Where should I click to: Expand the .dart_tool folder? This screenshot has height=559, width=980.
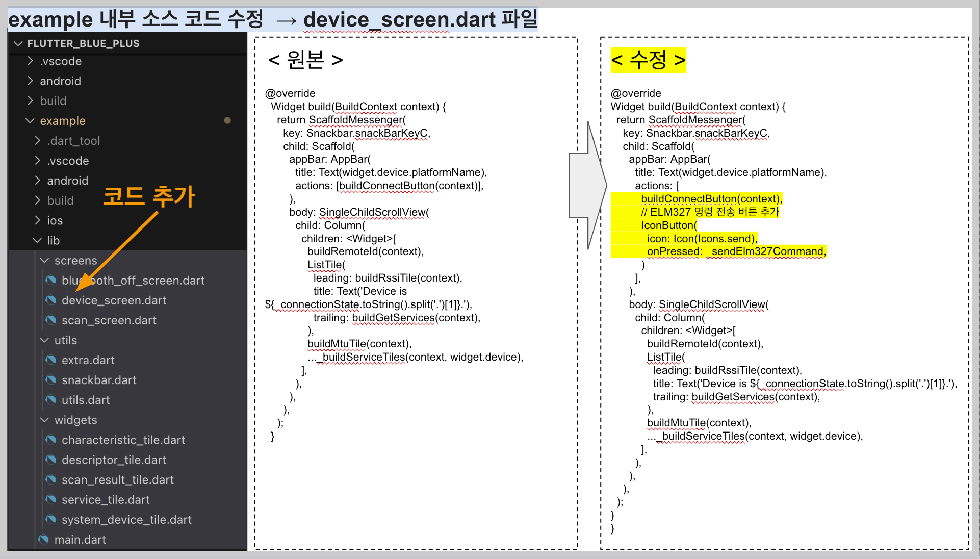coord(37,141)
